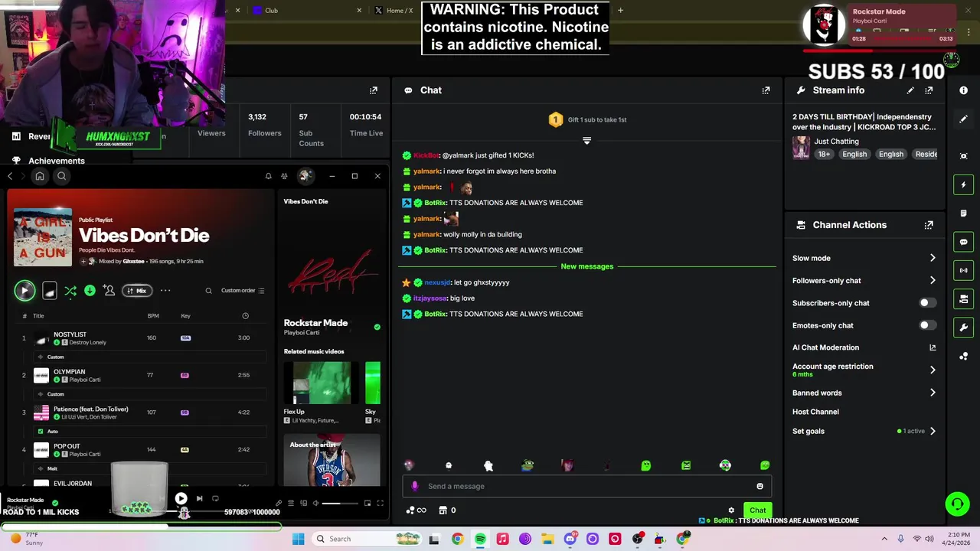Image resolution: width=980 pixels, height=551 pixels.
Task: Pop out the Stream info panel
Action: pyautogui.click(x=929, y=90)
